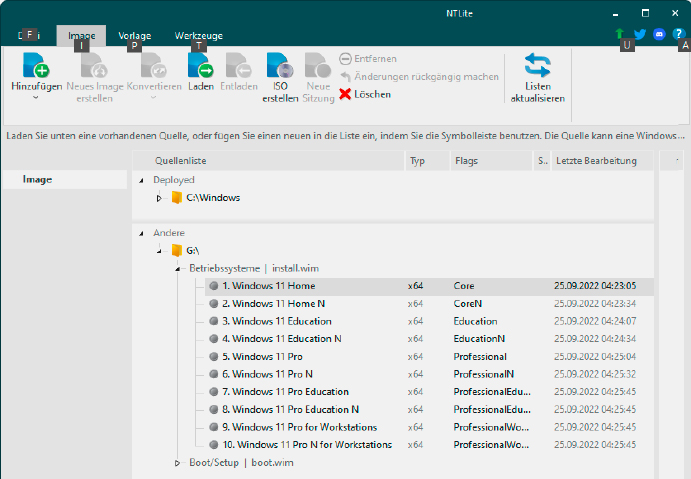Screen dimensions: 691x479
Task: Switch to the Vorlage tab
Action: pyautogui.click(x=134, y=36)
